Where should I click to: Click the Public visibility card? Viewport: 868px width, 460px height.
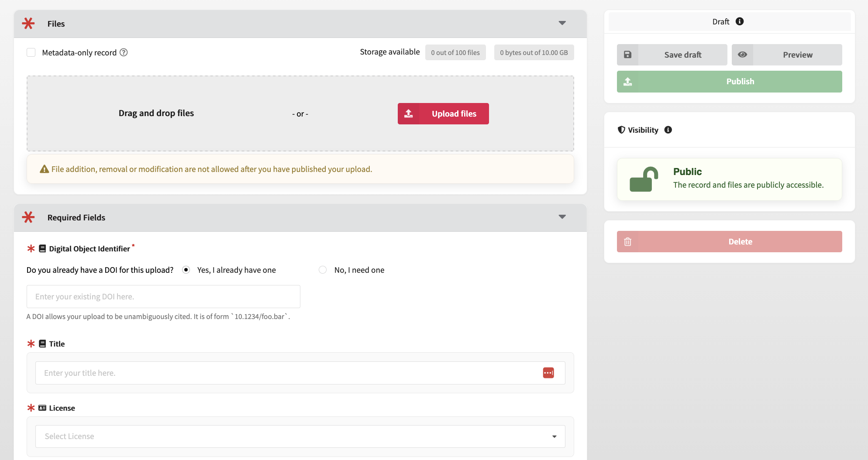click(730, 179)
